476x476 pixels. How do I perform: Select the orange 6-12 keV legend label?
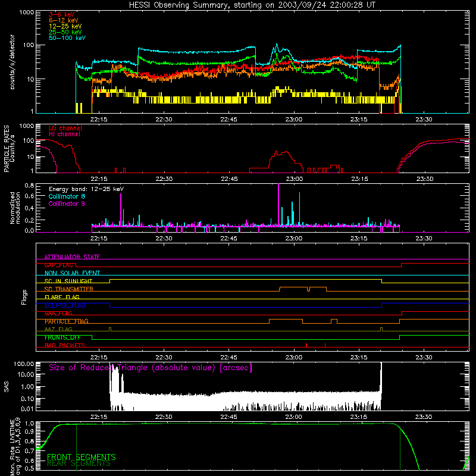pos(63,20)
